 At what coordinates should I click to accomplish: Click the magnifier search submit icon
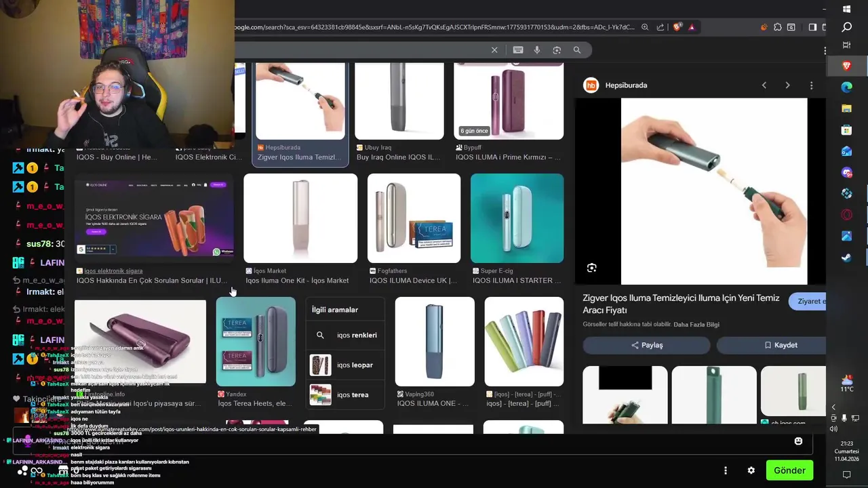pos(577,50)
